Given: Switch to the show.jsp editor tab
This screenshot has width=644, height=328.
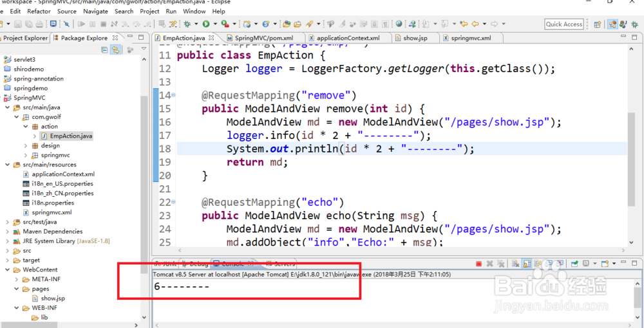Looking at the screenshot, I should (415, 38).
